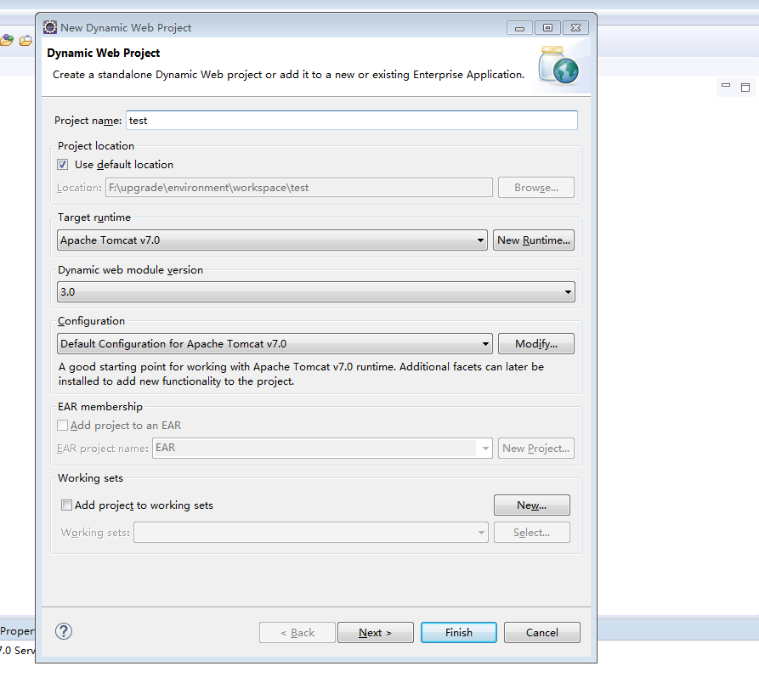
Task: Uncheck Use default location checkbox
Action: tap(62, 165)
